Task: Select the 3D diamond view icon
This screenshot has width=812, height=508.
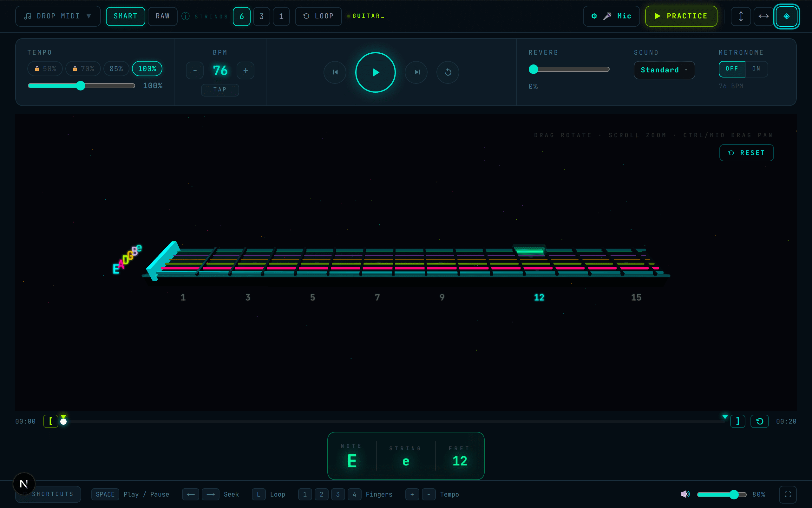Action: [x=787, y=16]
